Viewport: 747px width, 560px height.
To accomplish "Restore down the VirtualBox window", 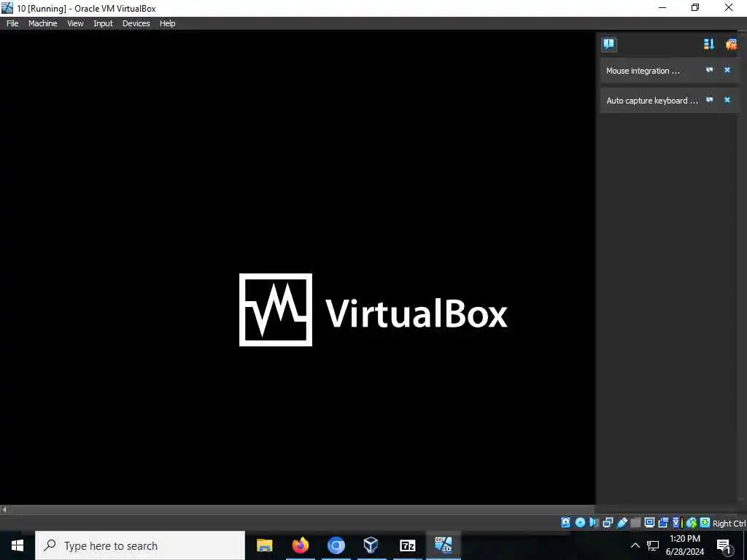I will [x=695, y=7].
